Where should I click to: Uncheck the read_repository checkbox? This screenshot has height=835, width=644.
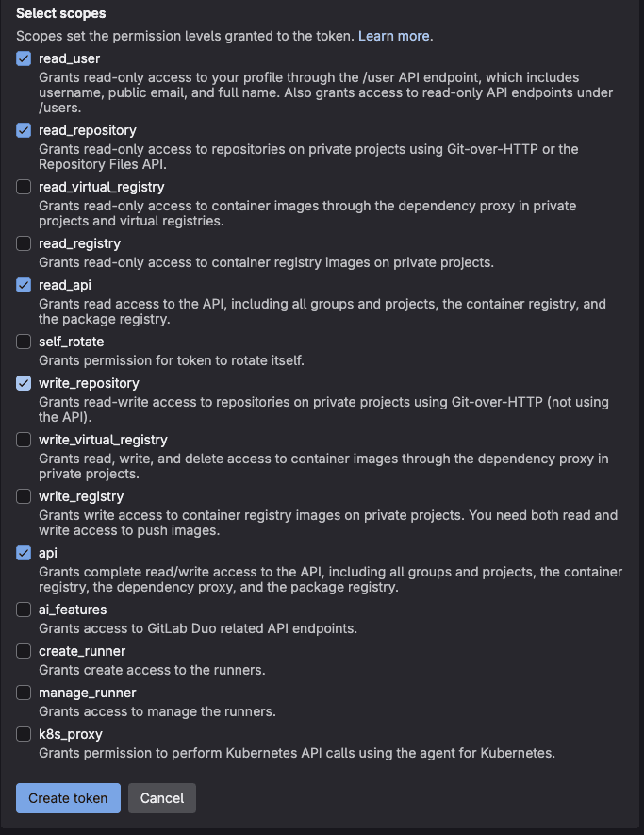point(24,130)
